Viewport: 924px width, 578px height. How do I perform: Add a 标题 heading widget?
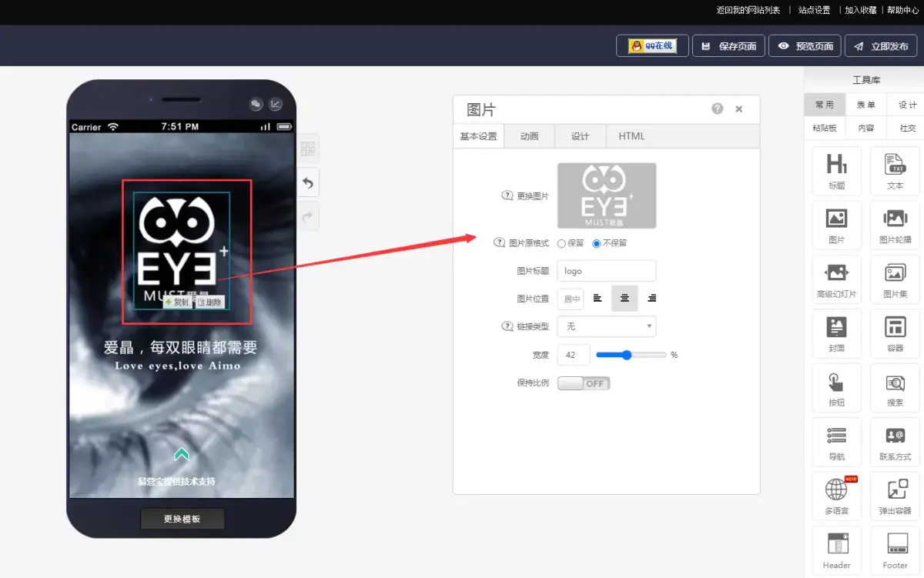click(836, 171)
